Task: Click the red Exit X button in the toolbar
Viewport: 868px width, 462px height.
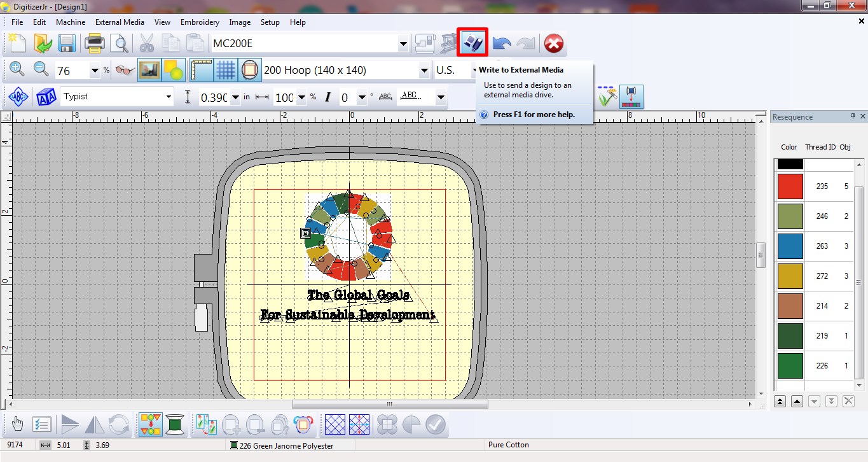Action: click(554, 43)
